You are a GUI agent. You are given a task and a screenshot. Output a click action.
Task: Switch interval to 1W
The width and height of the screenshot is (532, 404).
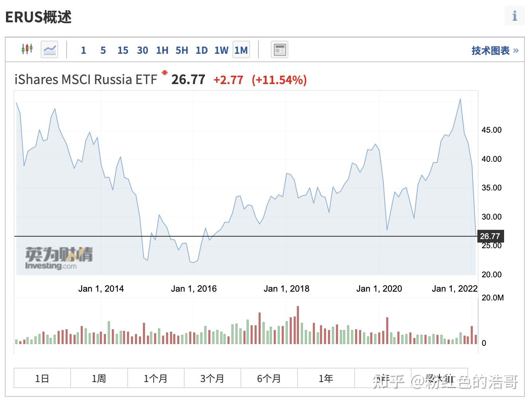tap(221, 50)
